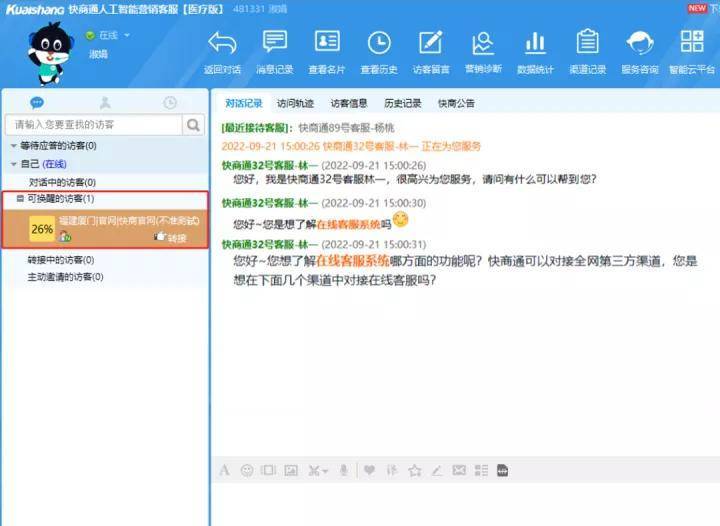Click the visitor search magnifier button
The height and width of the screenshot is (526, 720).
(x=193, y=124)
